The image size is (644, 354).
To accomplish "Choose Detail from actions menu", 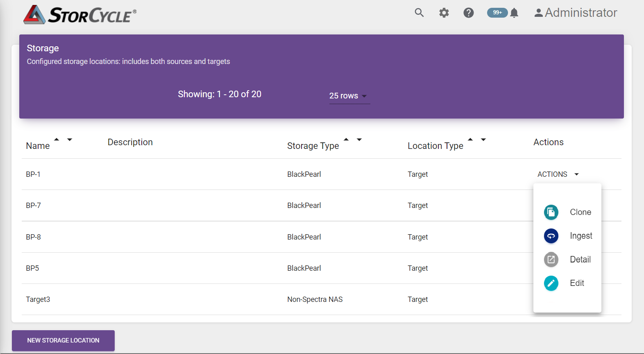I will [x=580, y=259].
